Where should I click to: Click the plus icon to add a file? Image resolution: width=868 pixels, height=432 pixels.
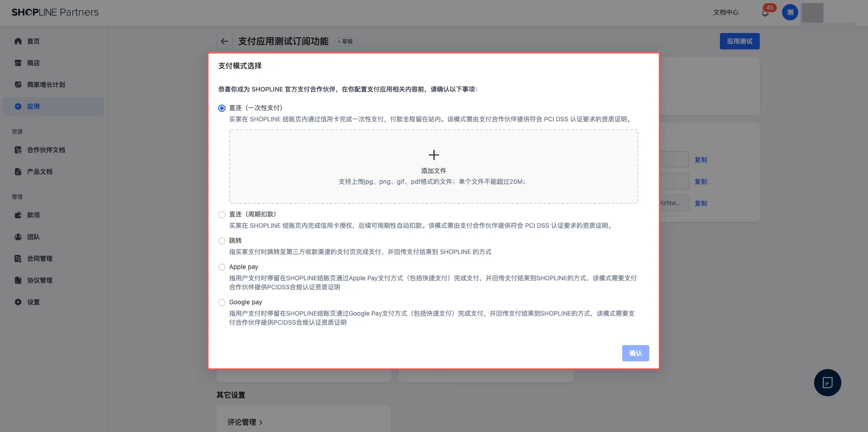click(x=434, y=155)
